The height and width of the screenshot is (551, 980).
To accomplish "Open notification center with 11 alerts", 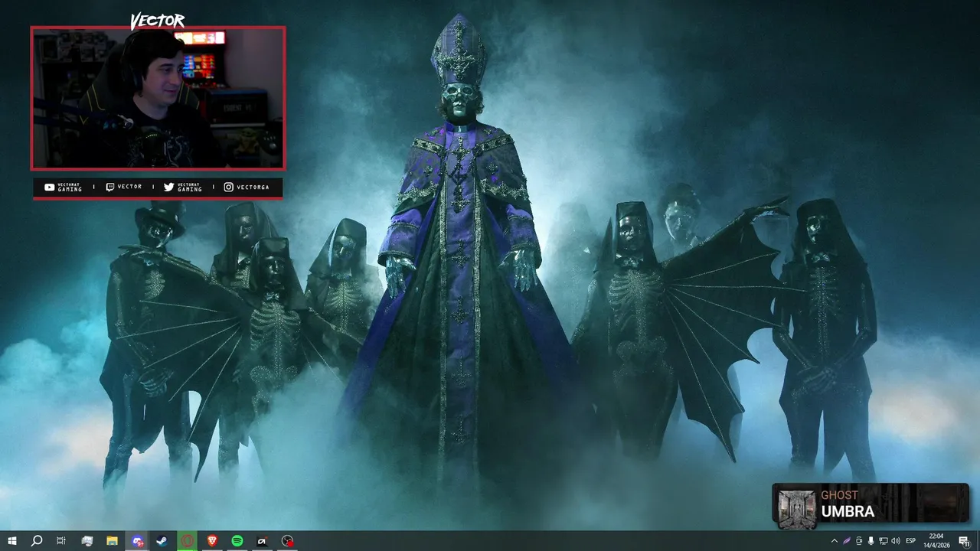I will click(964, 541).
